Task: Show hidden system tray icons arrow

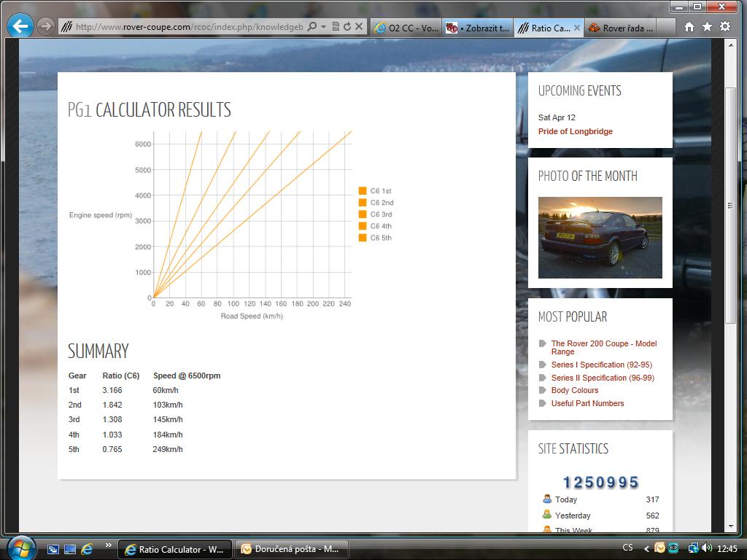Action: [646, 548]
